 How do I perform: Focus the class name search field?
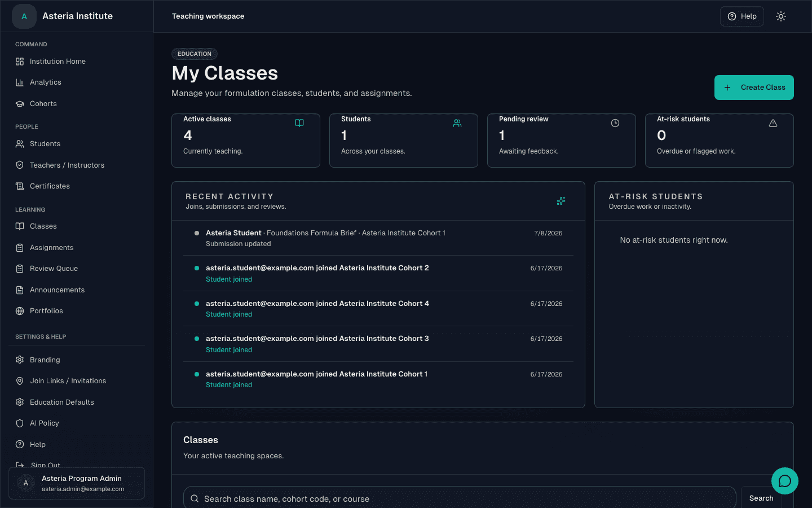460,498
